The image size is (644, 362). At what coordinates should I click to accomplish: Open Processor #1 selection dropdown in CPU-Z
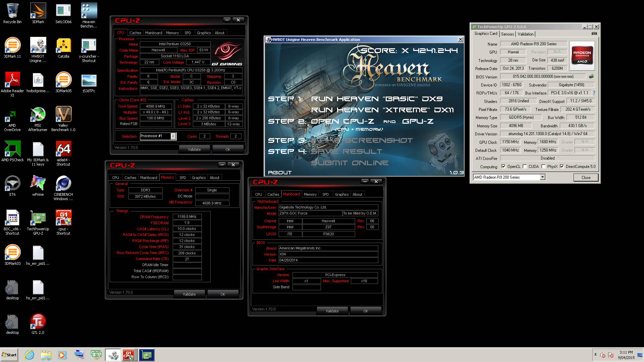[173, 136]
